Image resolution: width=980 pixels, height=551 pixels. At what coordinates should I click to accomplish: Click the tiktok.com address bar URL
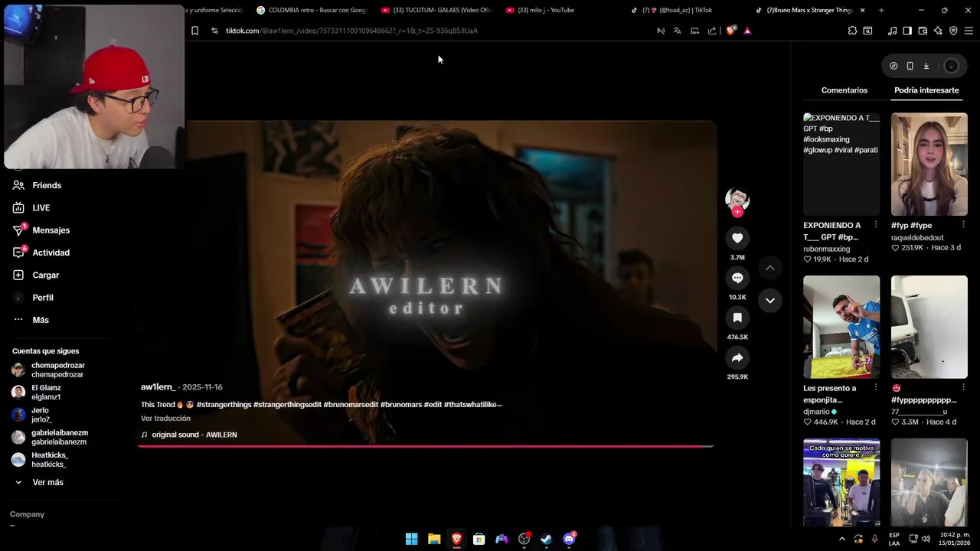coord(351,31)
